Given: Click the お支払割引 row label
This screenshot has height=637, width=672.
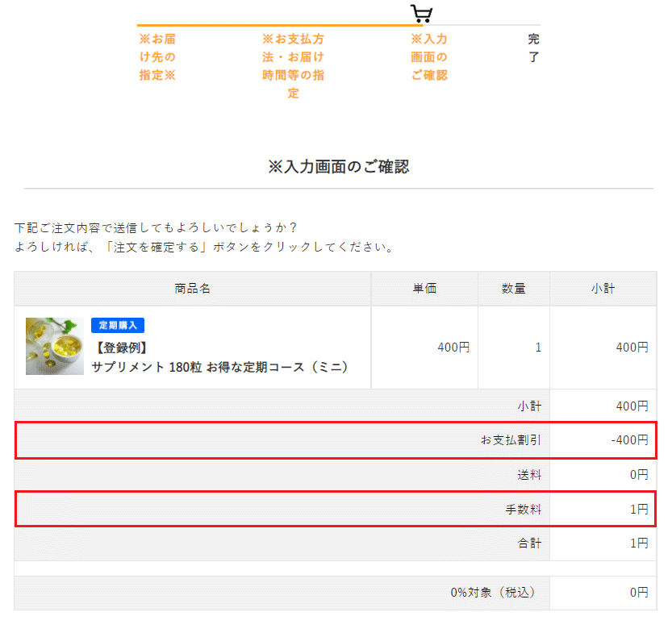Looking at the screenshot, I should click(511, 440).
